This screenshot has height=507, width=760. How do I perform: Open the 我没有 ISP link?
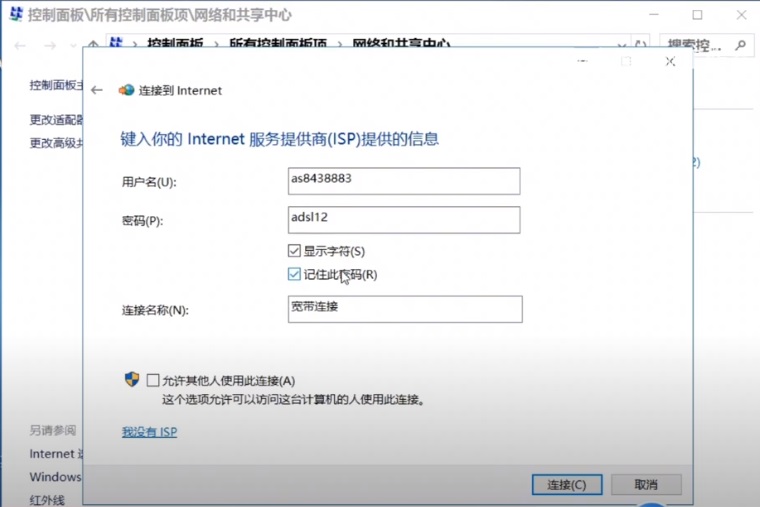coord(149,431)
